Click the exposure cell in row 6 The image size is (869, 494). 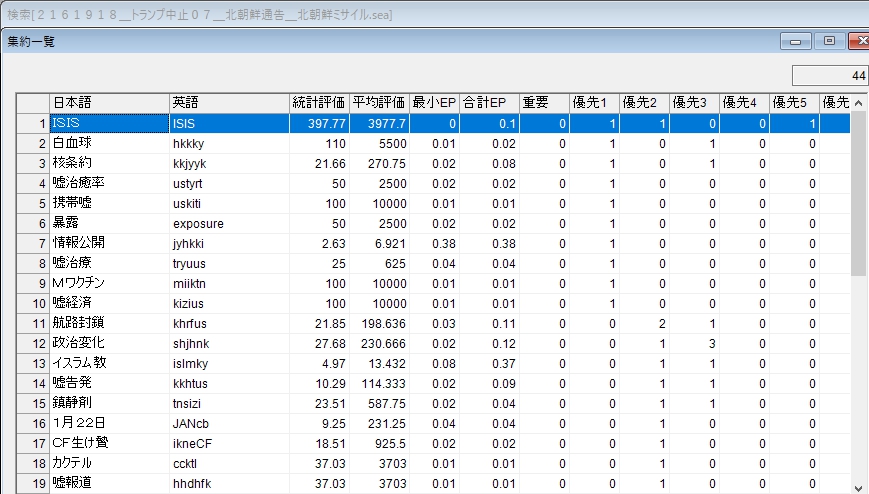point(229,223)
